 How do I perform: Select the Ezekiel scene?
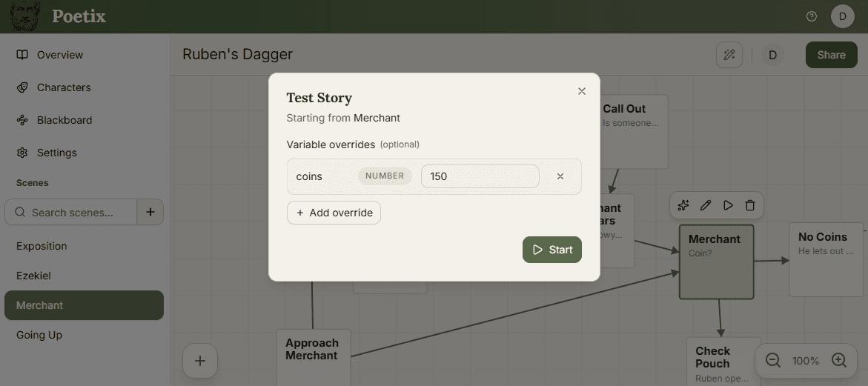(85, 276)
